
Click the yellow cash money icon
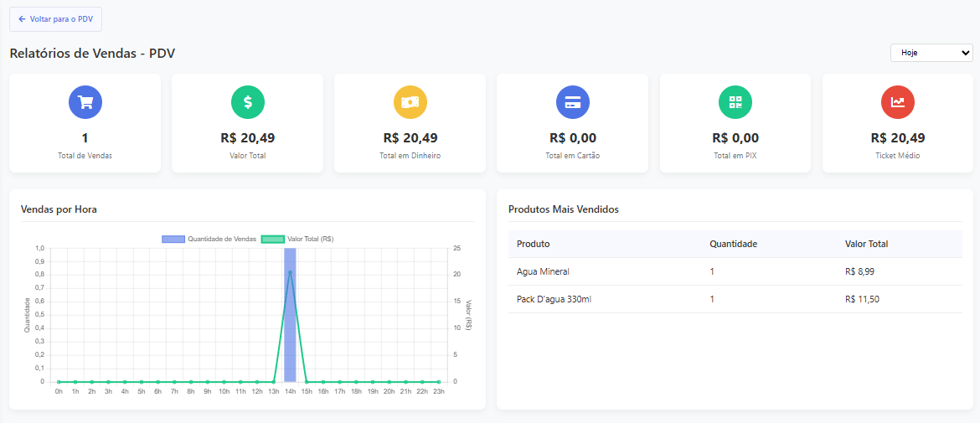point(410,102)
